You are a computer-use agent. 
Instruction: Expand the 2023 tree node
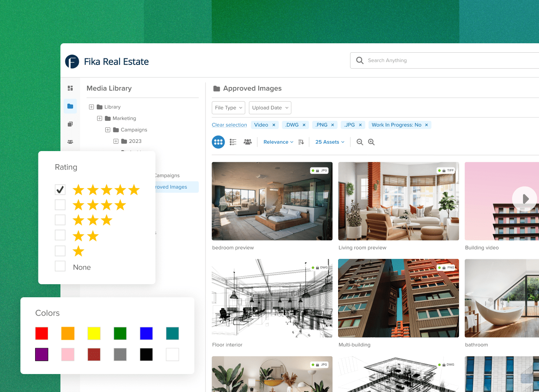[x=116, y=141]
